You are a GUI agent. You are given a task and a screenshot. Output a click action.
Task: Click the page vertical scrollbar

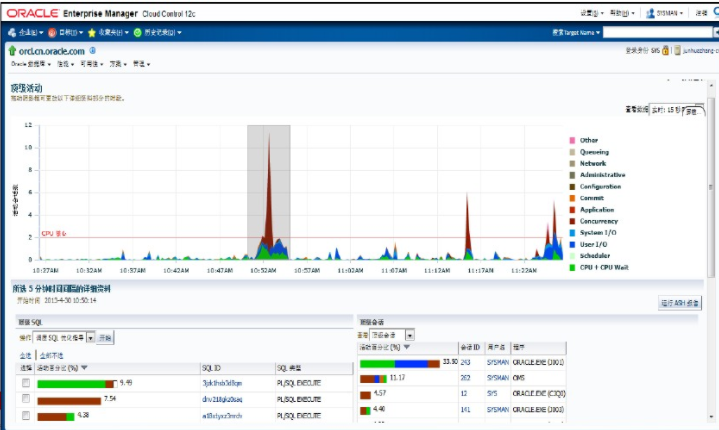tap(711, 188)
